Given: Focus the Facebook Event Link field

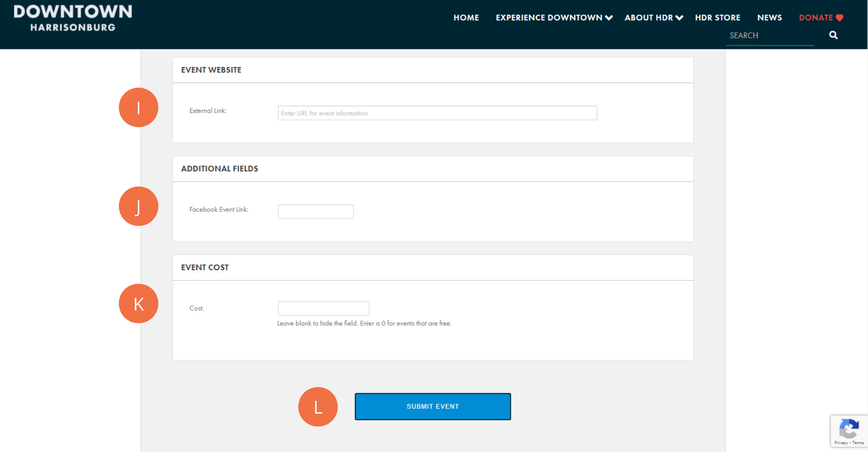Looking at the screenshot, I should pyautogui.click(x=316, y=212).
